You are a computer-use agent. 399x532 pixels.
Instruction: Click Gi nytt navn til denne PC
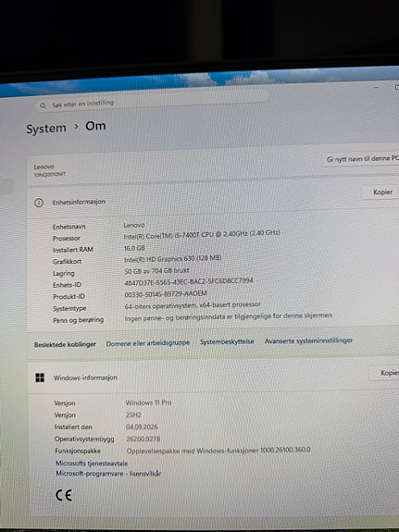[x=362, y=159]
